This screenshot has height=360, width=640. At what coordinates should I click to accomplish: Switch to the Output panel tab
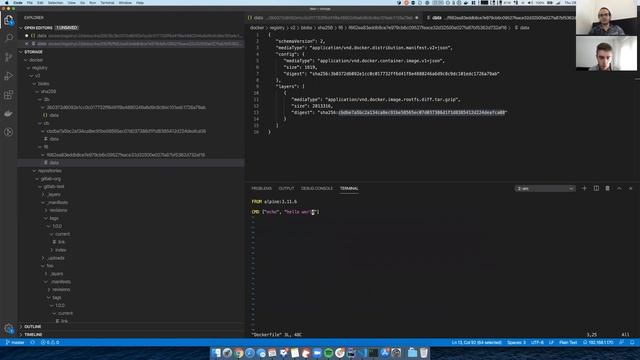286,189
